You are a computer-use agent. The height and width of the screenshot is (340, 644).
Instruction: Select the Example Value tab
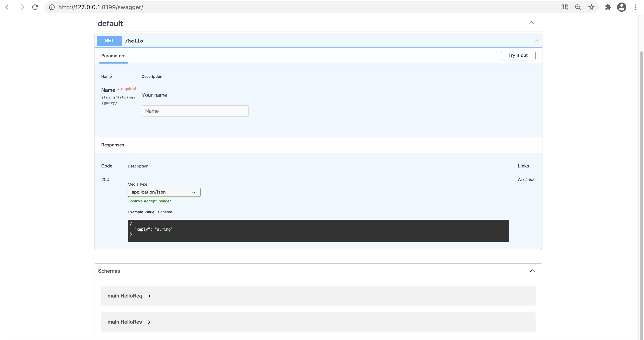click(x=141, y=212)
